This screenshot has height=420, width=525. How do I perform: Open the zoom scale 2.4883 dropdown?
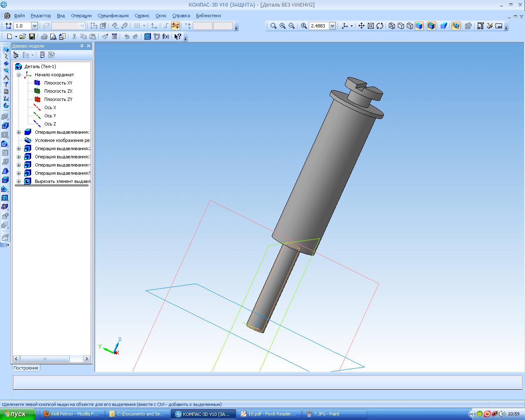point(332,26)
